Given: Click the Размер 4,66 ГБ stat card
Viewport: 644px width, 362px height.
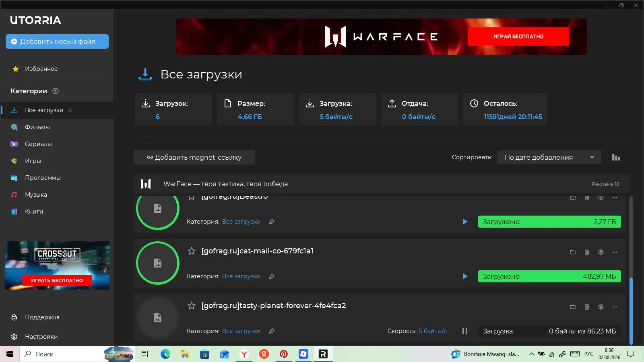Looking at the screenshot, I should [x=256, y=109].
